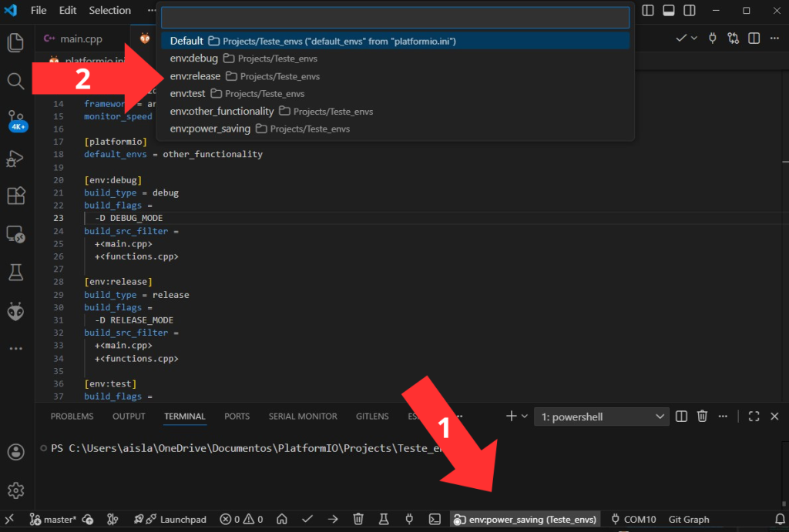Toggle the primary sidebar layout button
This screenshot has width=789, height=532.
[648, 11]
